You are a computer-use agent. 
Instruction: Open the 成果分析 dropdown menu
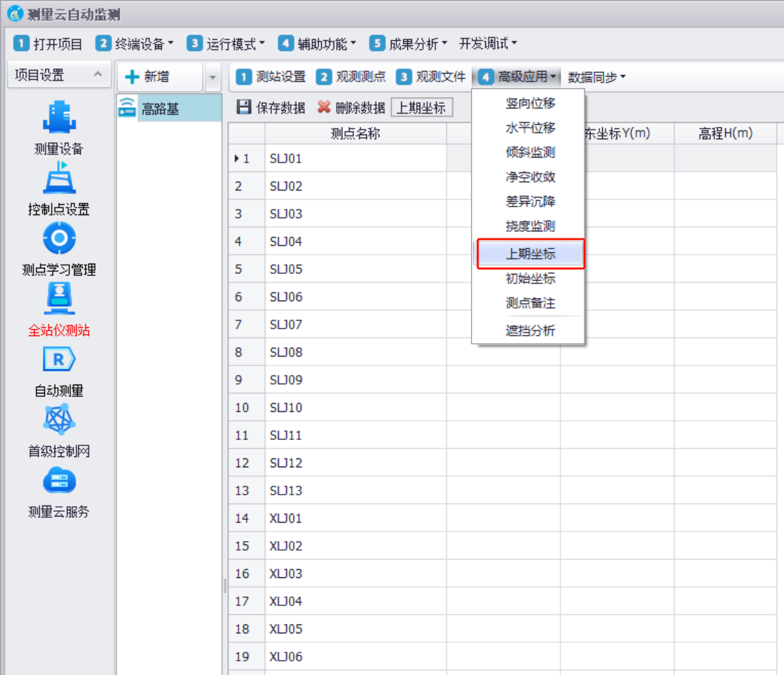point(408,44)
